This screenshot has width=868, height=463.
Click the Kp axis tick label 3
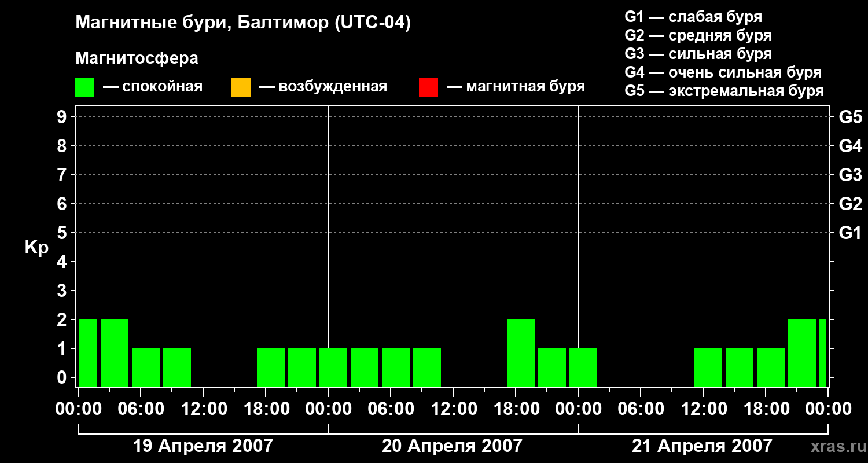point(63,291)
